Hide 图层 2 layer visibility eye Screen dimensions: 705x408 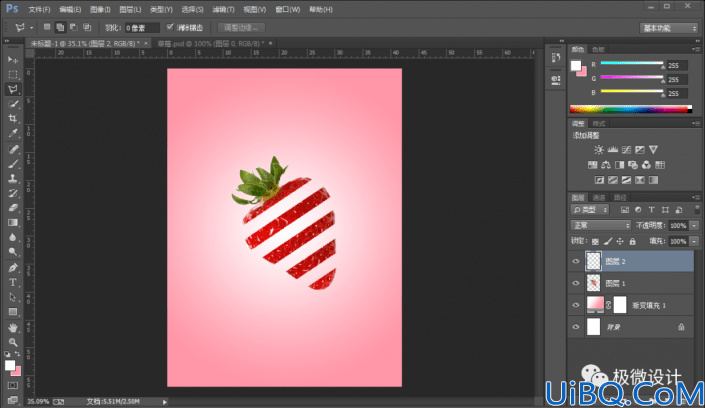coord(576,261)
